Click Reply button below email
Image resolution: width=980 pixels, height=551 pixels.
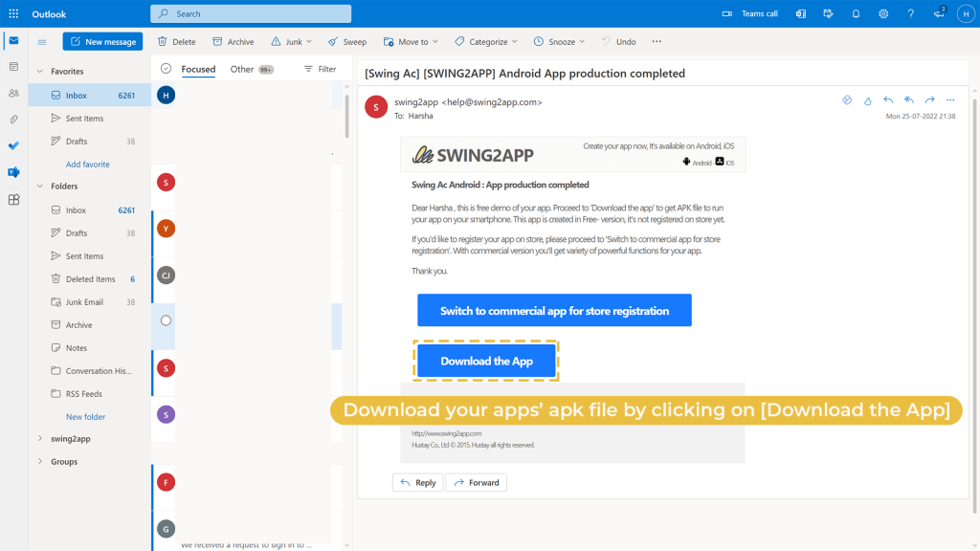tap(417, 482)
